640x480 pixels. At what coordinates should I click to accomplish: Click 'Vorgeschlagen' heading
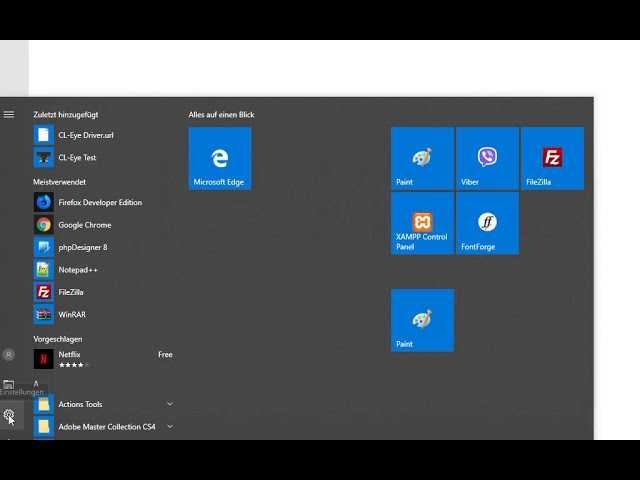coord(58,339)
